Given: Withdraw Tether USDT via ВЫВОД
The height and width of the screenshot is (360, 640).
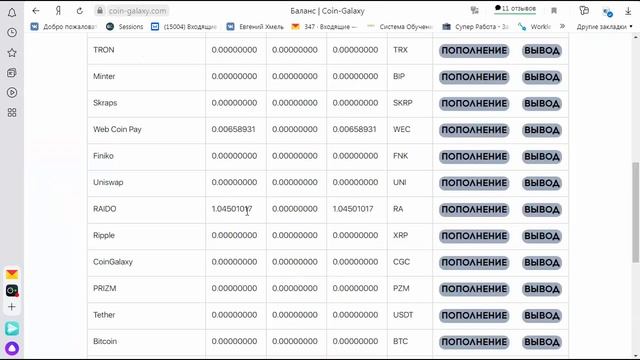Looking at the screenshot, I should (x=542, y=316).
